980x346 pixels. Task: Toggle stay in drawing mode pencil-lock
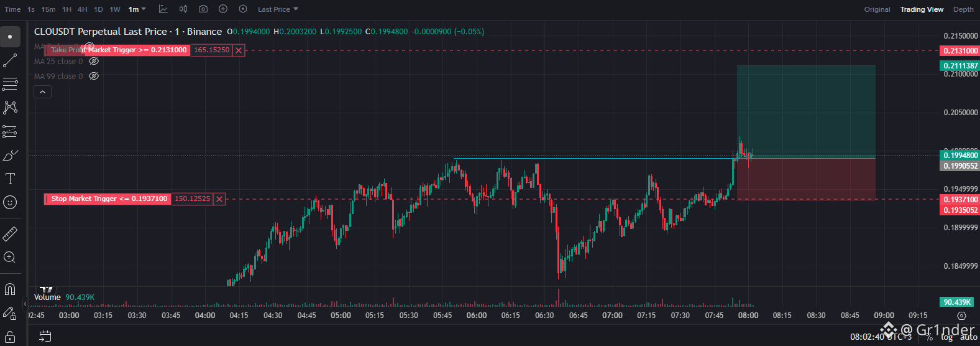tap(10, 313)
